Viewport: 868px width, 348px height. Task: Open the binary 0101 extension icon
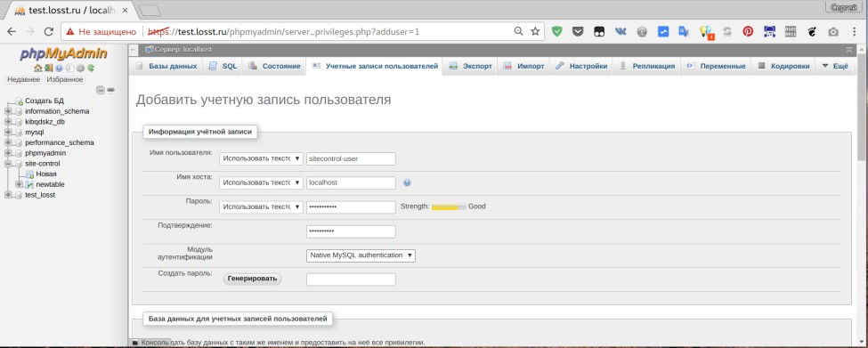791,31
